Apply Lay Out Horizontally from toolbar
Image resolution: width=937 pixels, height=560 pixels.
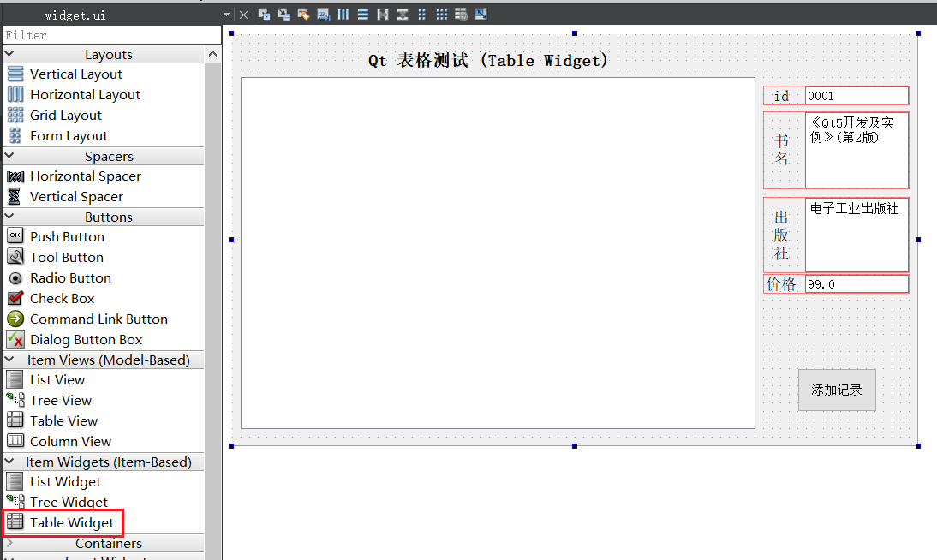point(343,15)
